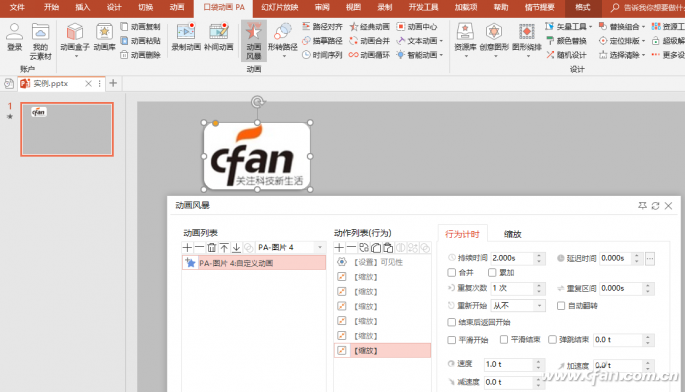Open 我的云素材 cloud assets

(x=40, y=42)
